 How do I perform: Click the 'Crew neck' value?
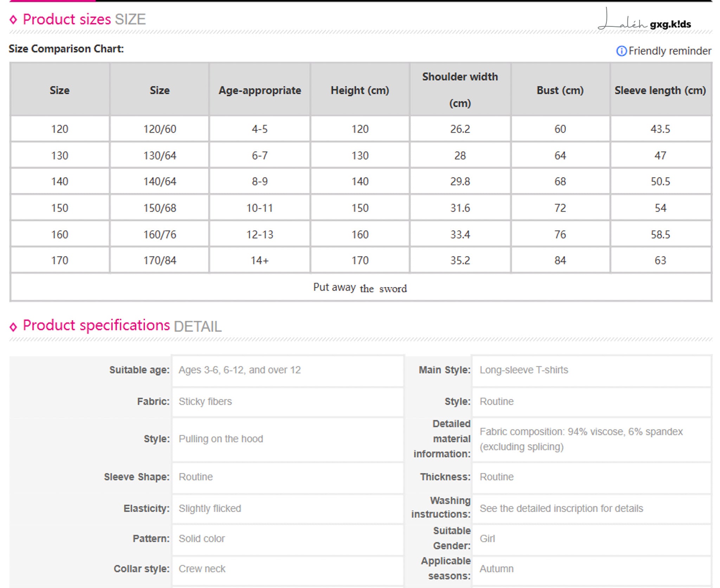click(x=202, y=569)
